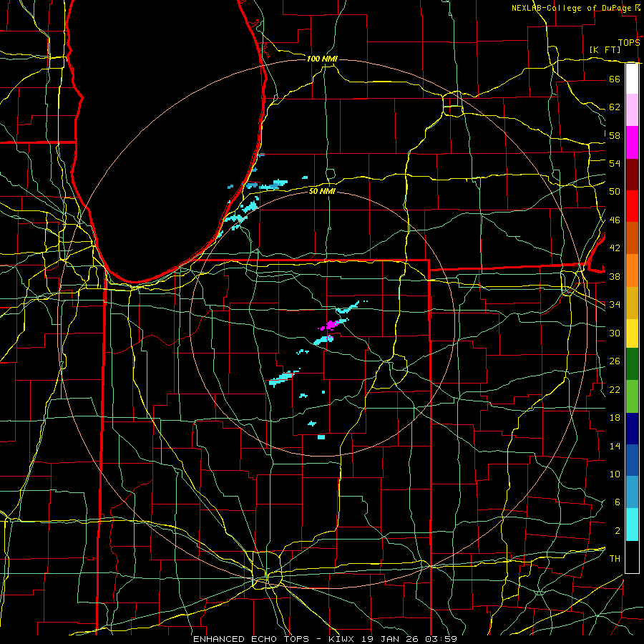Image resolution: width=644 pixels, height=644 pixels.
Task: Click the bright red 50 kft legend swatch
Action: click(632, 206)
